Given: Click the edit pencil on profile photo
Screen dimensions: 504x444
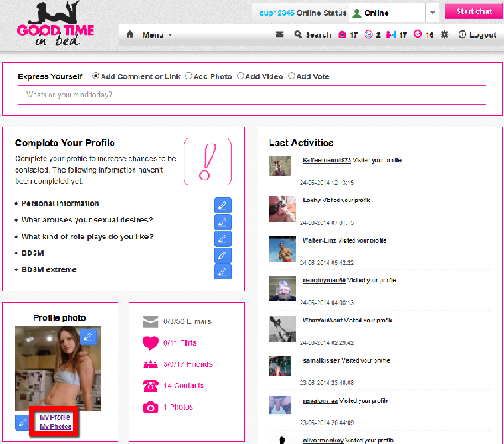Looking at the screenshot, I should pyautogui.click(x=89, y=337).
